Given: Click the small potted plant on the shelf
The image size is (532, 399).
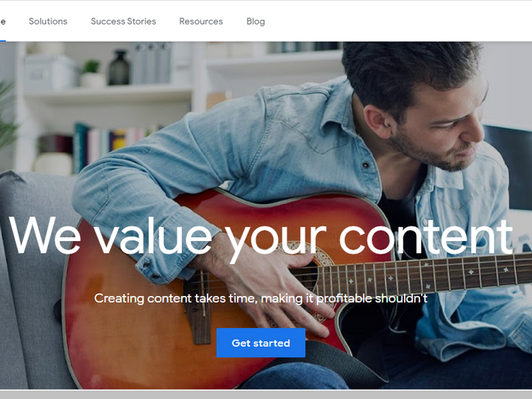Looking at the screenshot, I should point(92,74).
